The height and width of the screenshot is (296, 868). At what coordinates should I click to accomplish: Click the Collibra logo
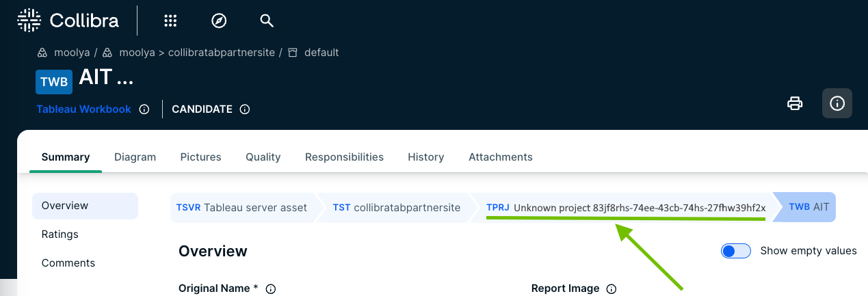(x=68, y=21)
